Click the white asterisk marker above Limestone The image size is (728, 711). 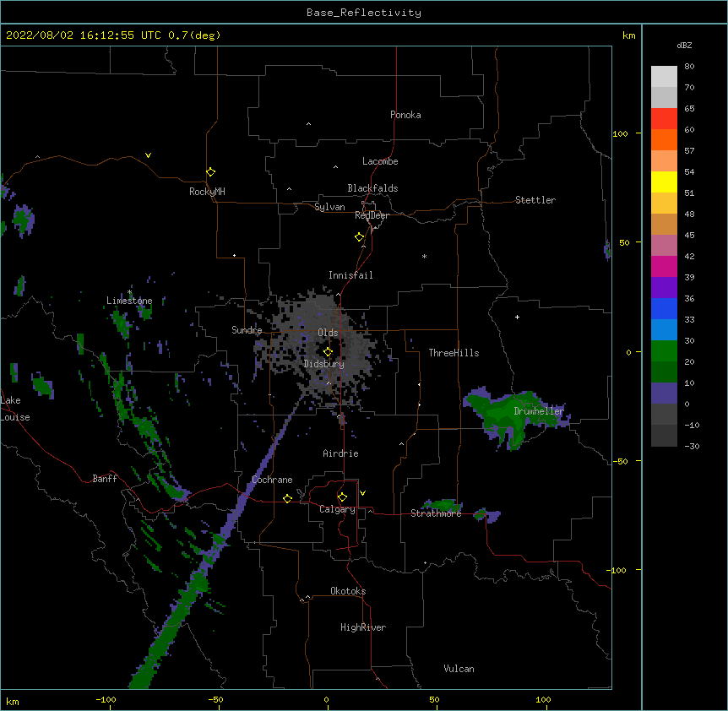[x=129, y=292]
